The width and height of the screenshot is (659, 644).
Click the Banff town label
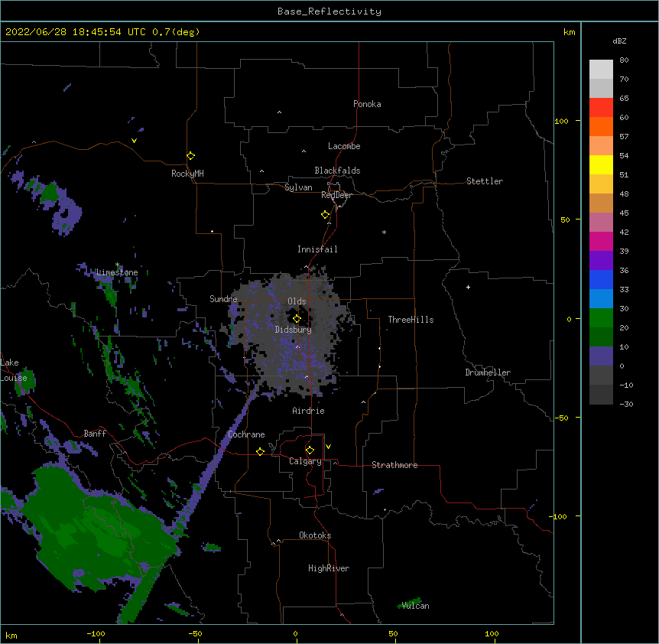[x=95, y=434]
